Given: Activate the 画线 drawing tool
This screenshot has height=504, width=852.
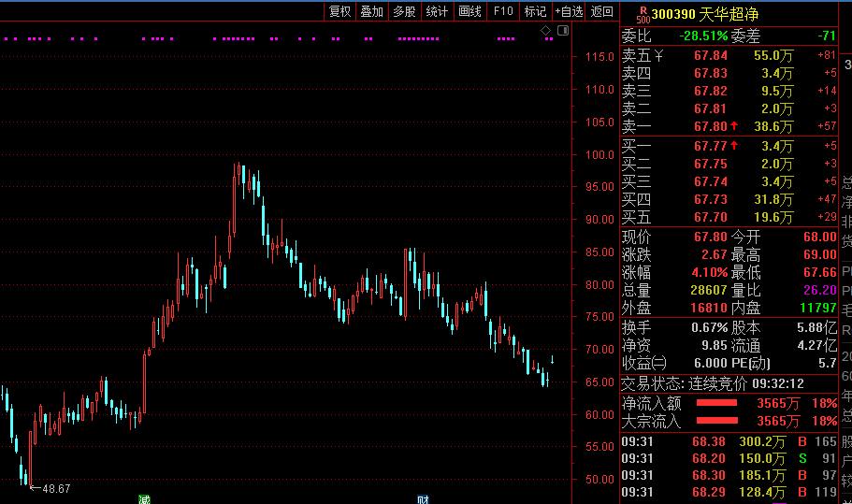Looking at the screenshot, I should [469, 11].
